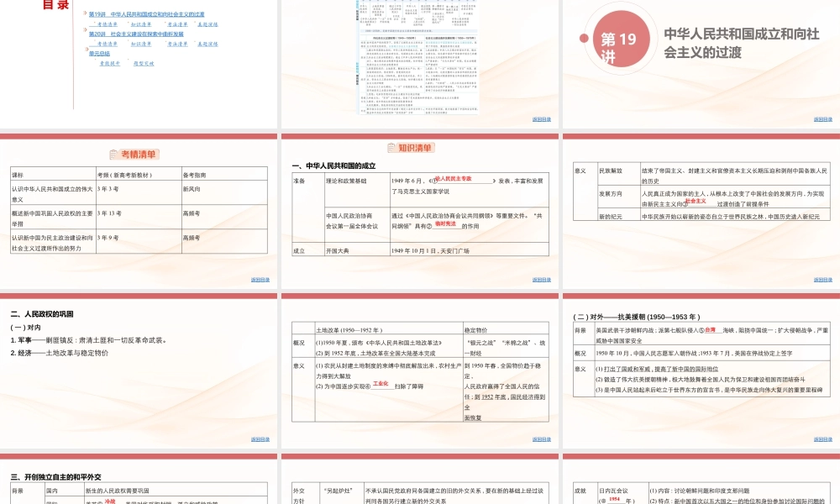Click heading (二) 对外——抗美援朝
The height and width of the screenshot is (504, 840).
pyautogui.click(x=637, y=317)
